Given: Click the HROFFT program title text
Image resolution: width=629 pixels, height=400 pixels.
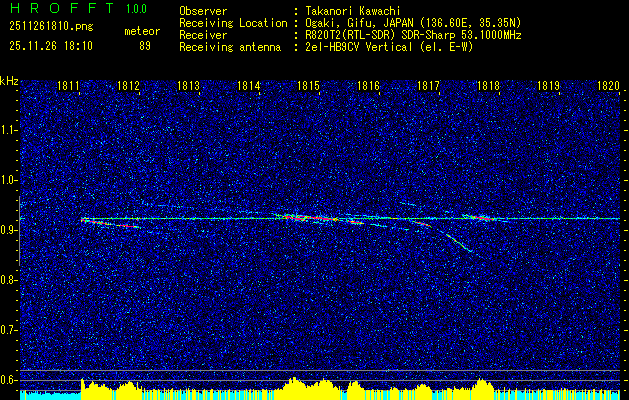Looking at the screenshot, I should (x=61, y=8).
